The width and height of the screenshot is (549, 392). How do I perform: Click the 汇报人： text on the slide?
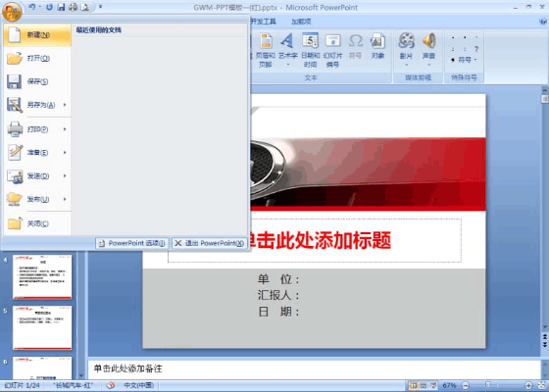coord(278,295)
